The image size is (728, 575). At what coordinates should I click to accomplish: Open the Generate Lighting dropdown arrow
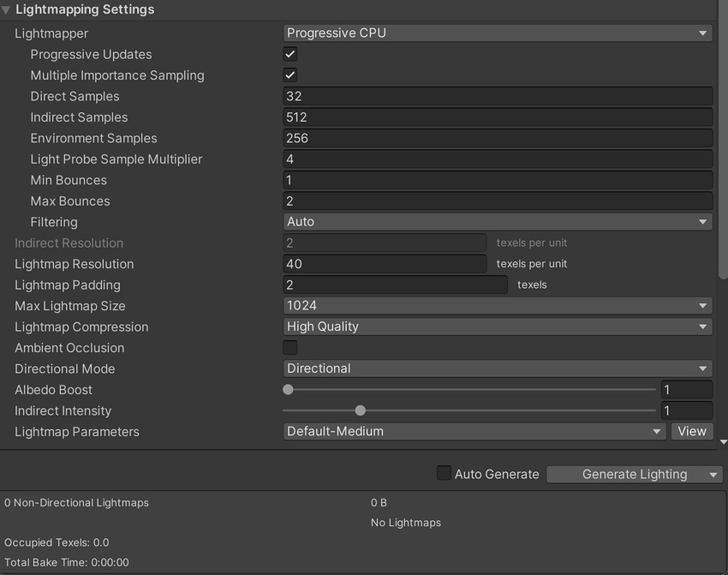(x=713, y=474)
